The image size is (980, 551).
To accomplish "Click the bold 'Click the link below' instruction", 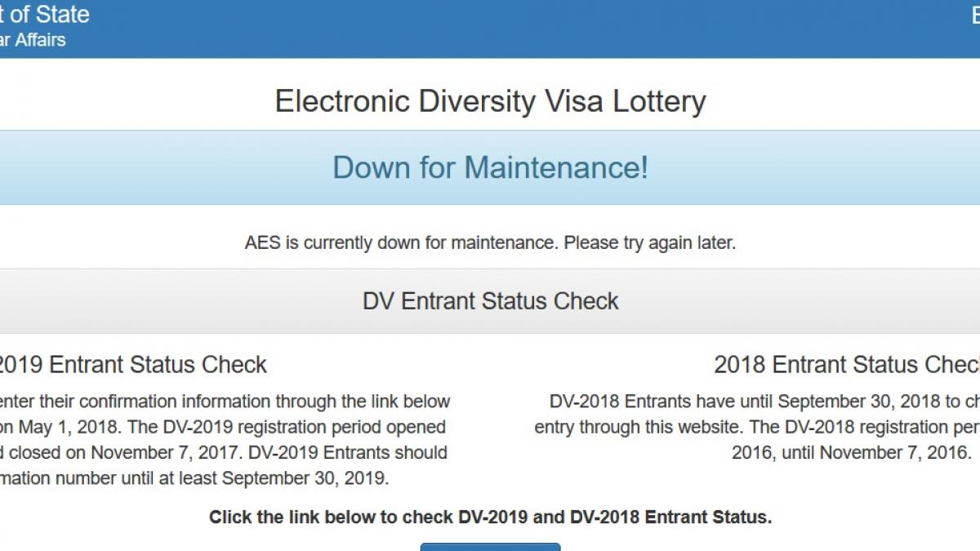I will point(490,517).
